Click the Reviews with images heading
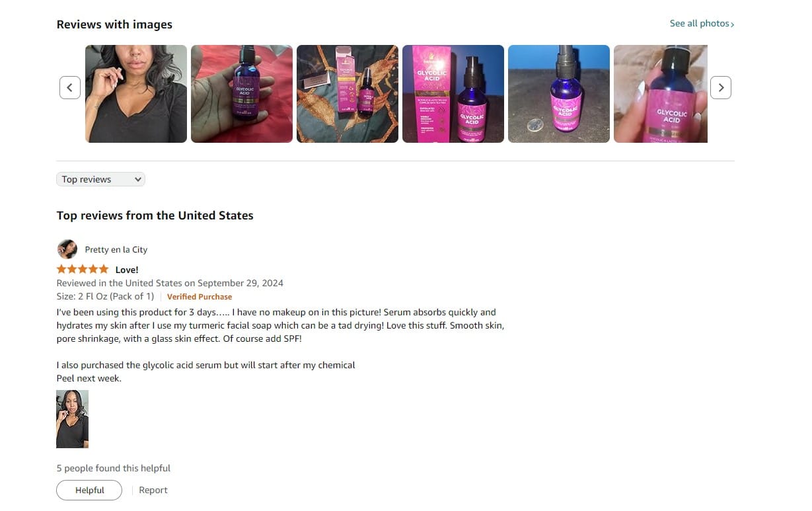 [114, 24]
